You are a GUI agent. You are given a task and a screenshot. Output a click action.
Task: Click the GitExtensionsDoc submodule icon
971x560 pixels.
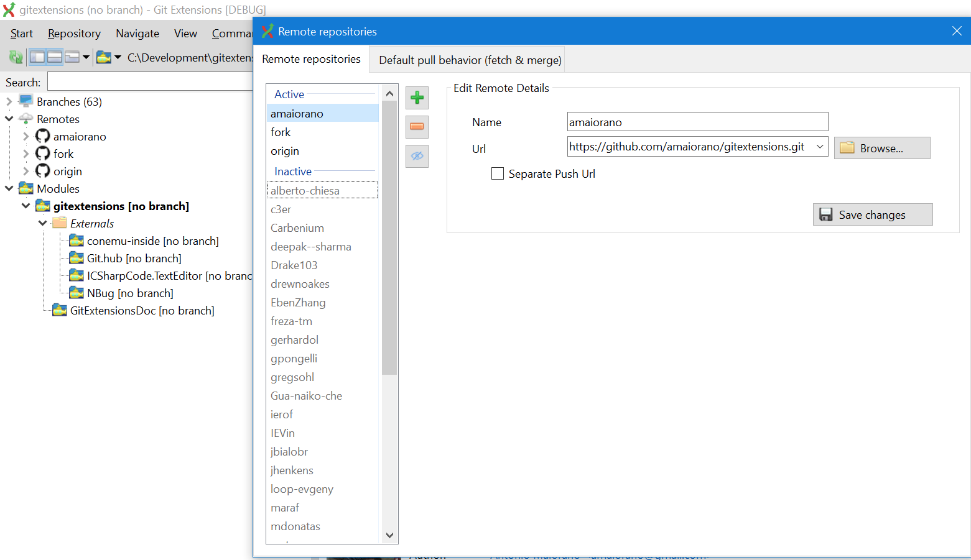pyautogui.click(x=60, y=310)
